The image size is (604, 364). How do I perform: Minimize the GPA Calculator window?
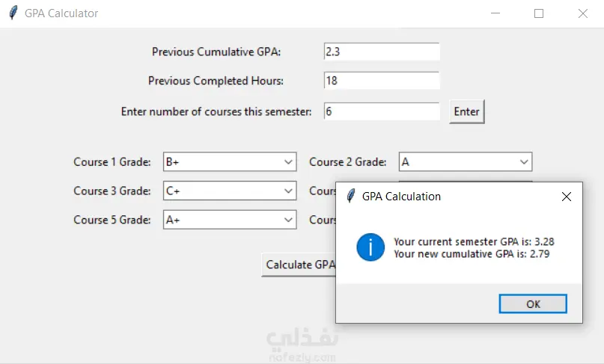(495, 13)
